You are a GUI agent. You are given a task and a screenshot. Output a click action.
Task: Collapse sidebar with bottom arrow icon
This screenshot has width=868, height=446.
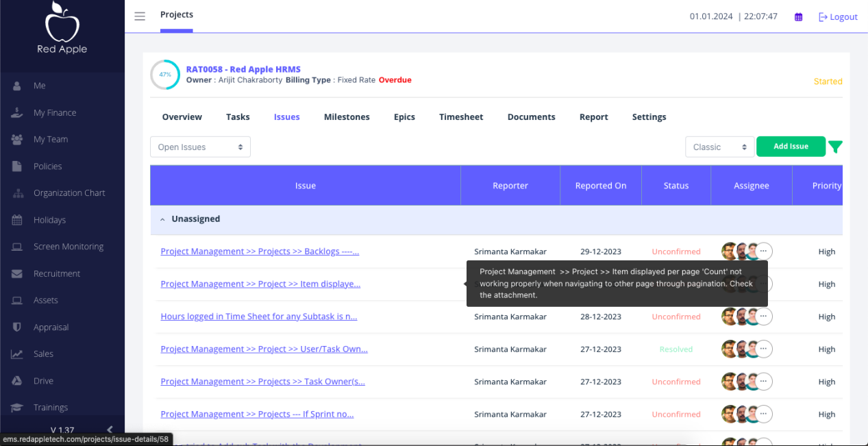pos(110,430)
